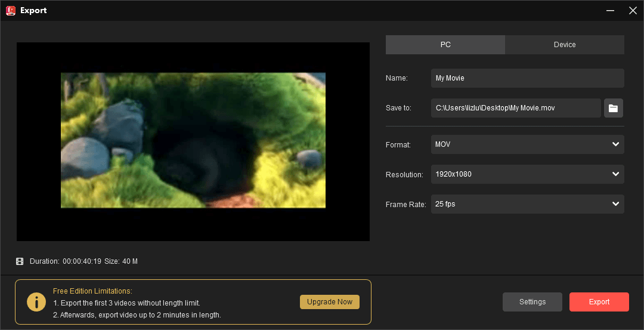
Task: Click the 'Name:' label
Action: (x=397, y=79)
